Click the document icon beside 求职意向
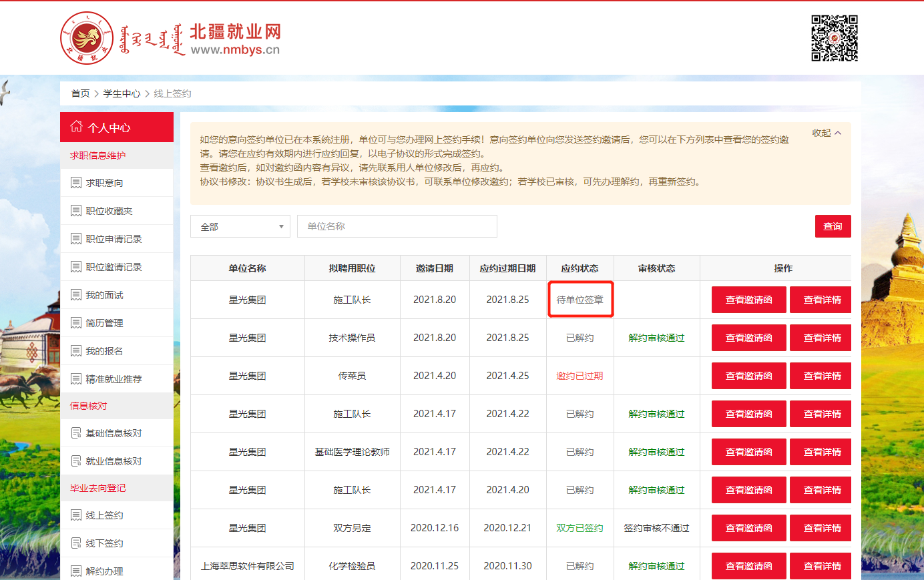 76,183
